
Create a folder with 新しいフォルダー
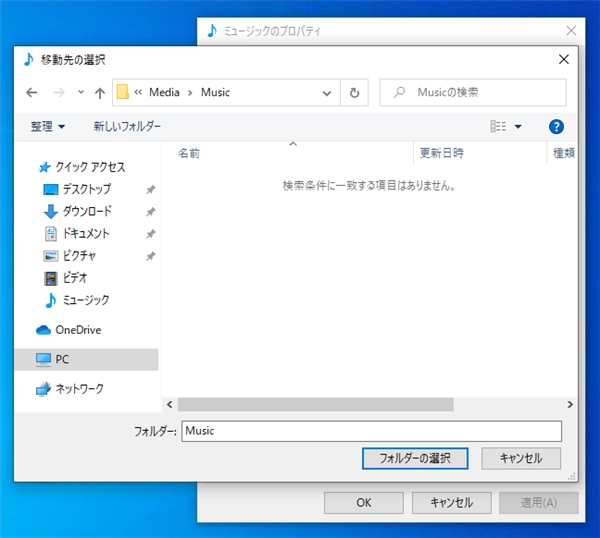(x=127, y=126)
